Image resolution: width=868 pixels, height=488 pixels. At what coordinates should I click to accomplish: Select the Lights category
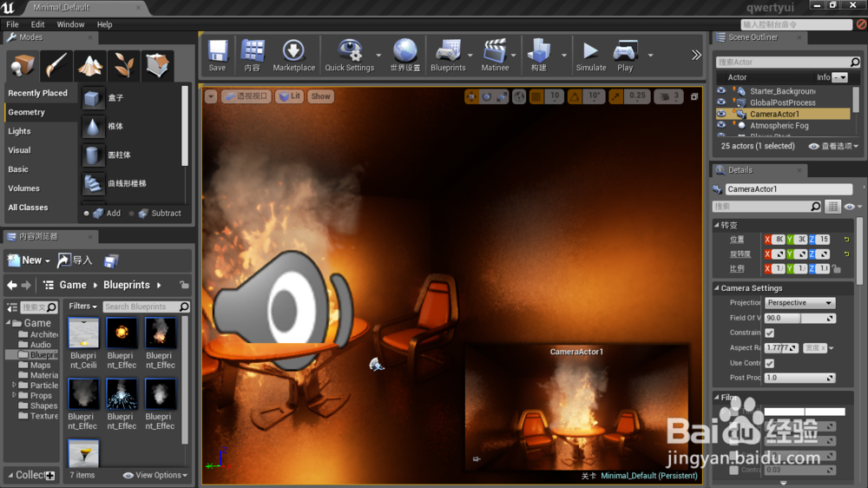tap(19, 131)
